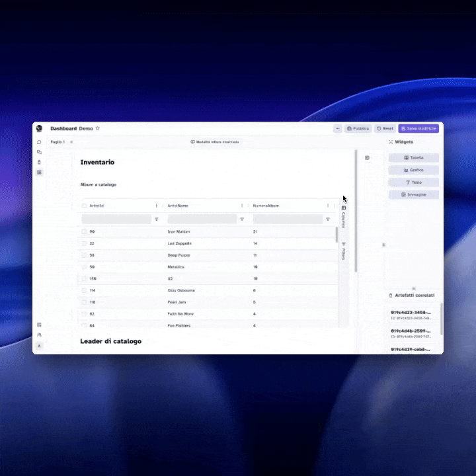Select the Iron Maiden cell

(178, 231)
